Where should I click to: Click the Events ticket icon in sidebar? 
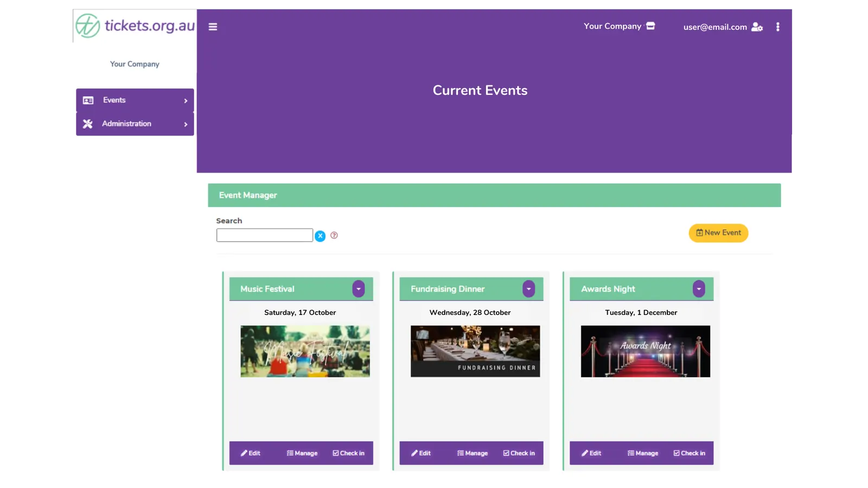click(88, 100)
